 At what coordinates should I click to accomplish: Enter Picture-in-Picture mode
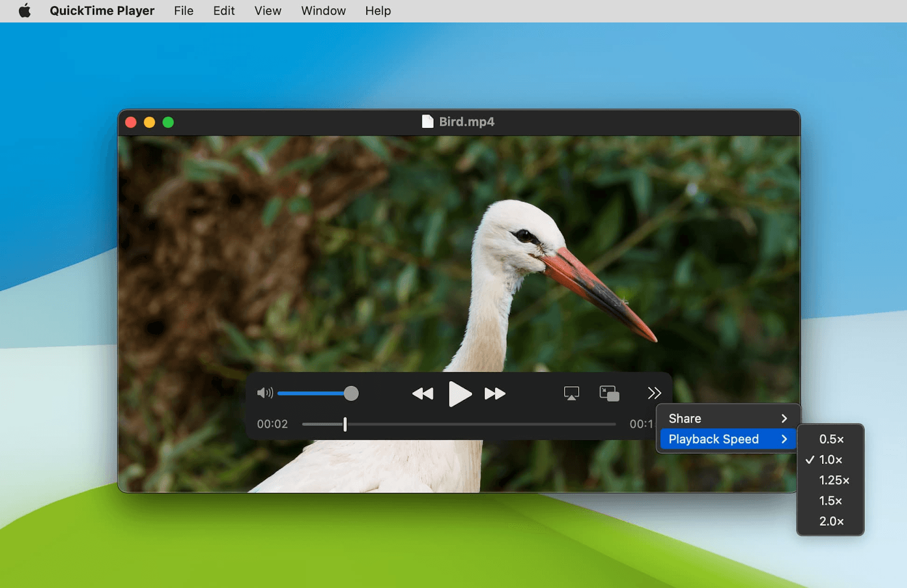pos(609,393)
